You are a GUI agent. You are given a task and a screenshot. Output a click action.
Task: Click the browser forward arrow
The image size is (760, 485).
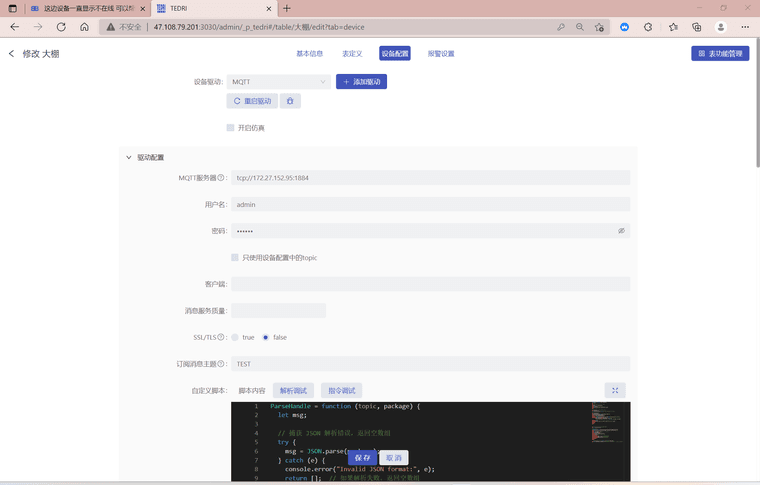[38, 27]
